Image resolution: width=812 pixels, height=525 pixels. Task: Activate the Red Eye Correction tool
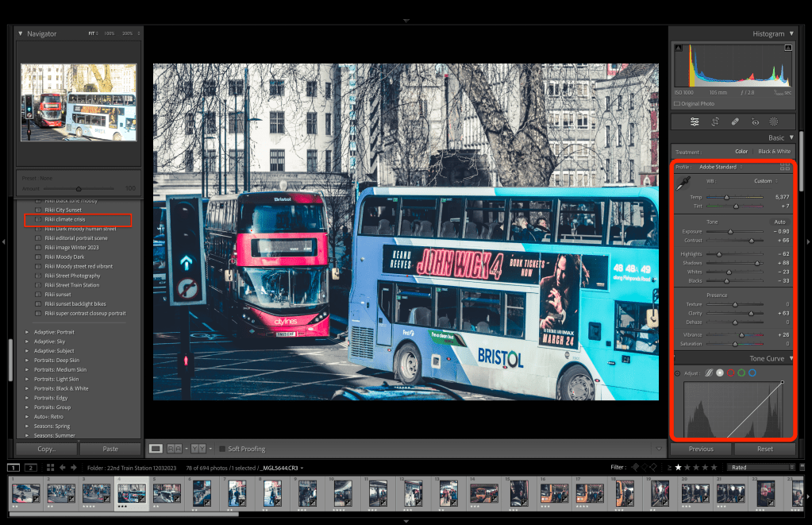755,122
